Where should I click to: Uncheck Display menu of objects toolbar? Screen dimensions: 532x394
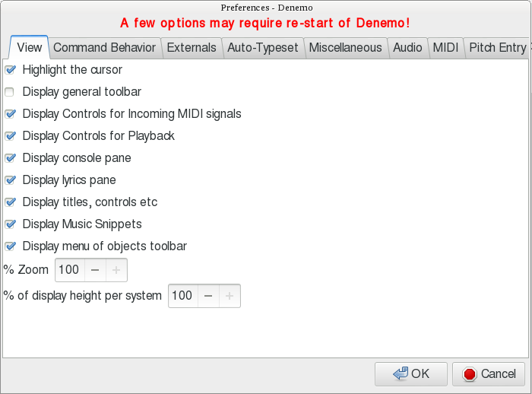10,246
